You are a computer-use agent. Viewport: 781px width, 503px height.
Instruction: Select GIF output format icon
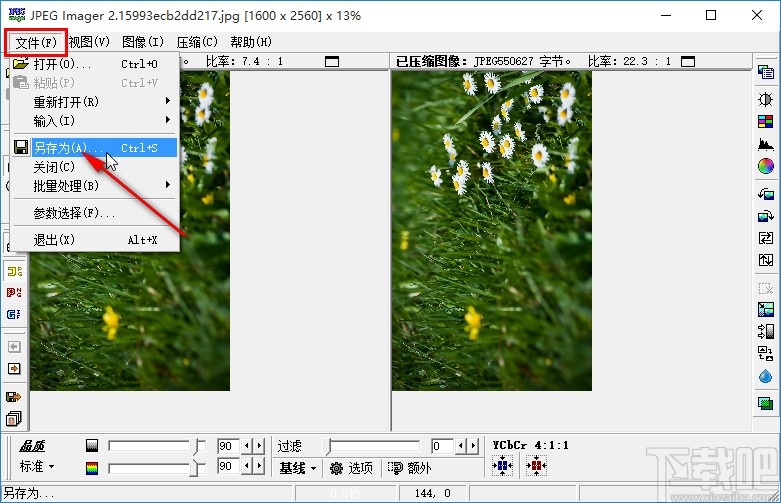[14, 314]
